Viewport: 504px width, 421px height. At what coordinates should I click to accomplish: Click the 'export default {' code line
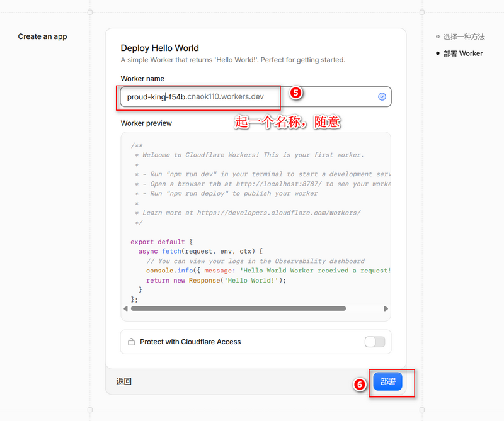tap(162, 242)
